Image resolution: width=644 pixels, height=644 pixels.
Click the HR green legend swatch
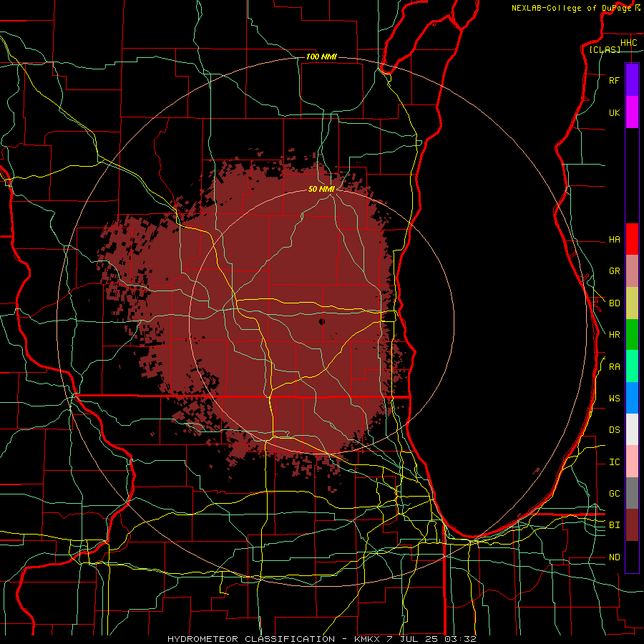[x=632, y=334]
